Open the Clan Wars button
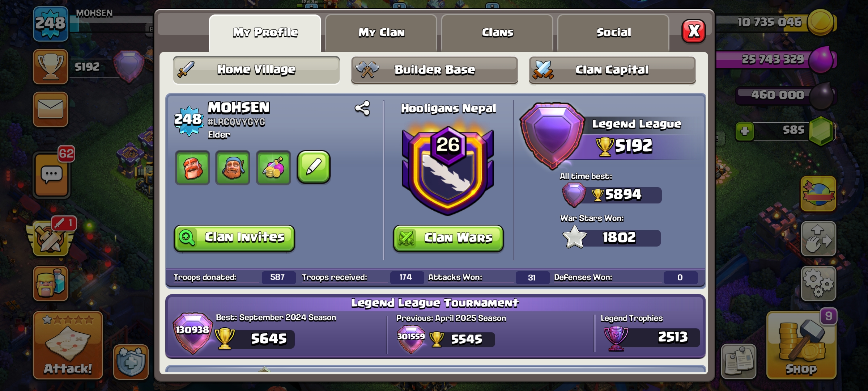The image size is (868, 391). click(x=448, y=238)
